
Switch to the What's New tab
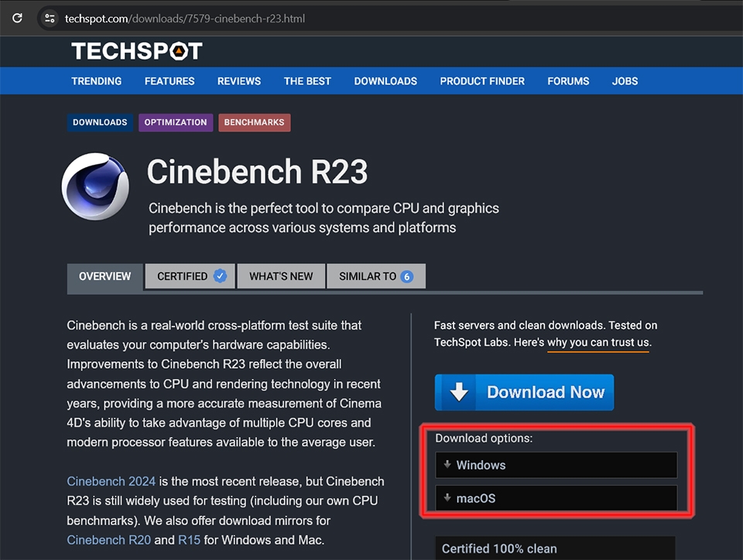click(x=281, y=276)
